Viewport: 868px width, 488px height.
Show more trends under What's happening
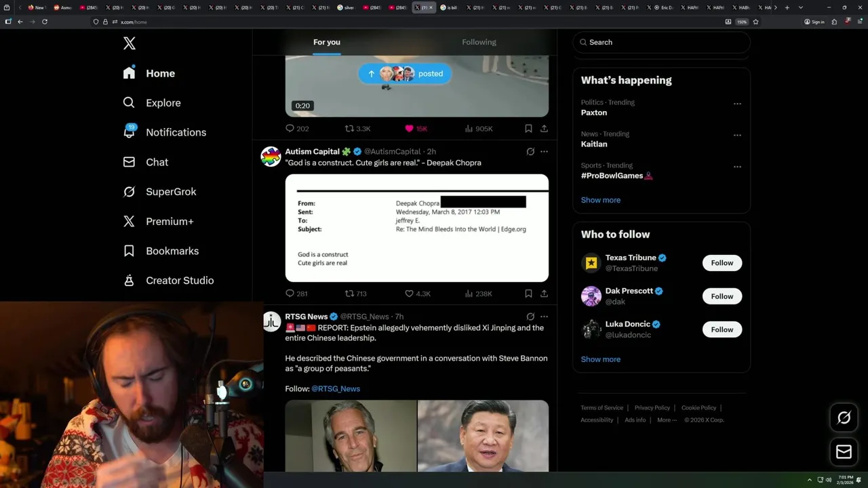point(601,200)
